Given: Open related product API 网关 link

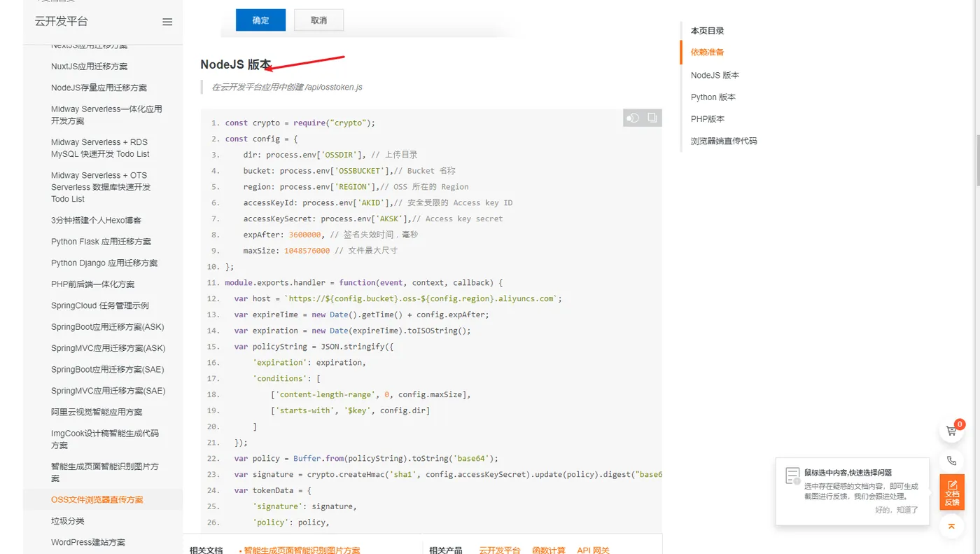Looking at the screenshot, I should [594, 550].
